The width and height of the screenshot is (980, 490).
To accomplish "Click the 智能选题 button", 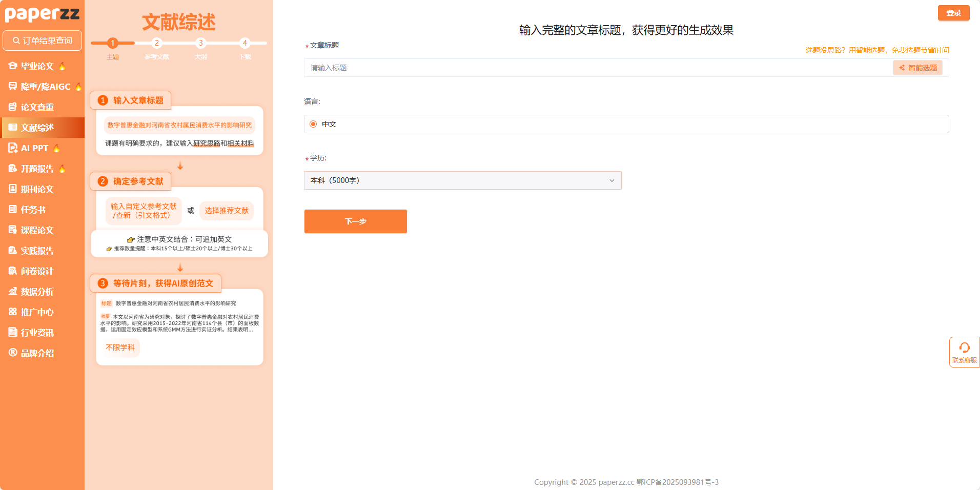I will [917, 68].
